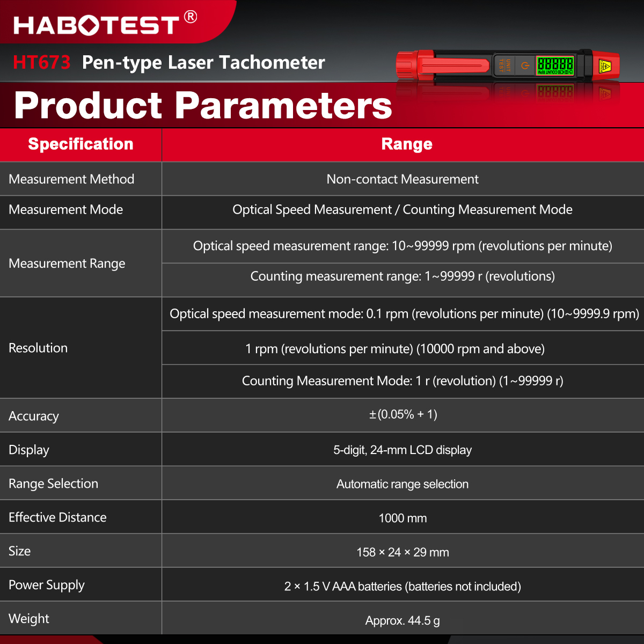Click the 0.1 rpm optical resolution line
Image resolution: width=644 pixels, height=644 pixels.
tap(404, 314)
